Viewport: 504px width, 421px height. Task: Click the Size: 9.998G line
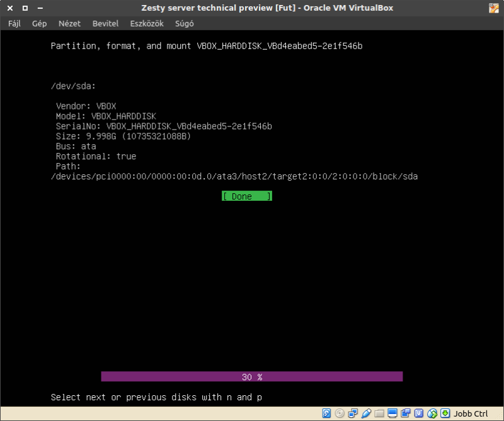tap(123, 136)
